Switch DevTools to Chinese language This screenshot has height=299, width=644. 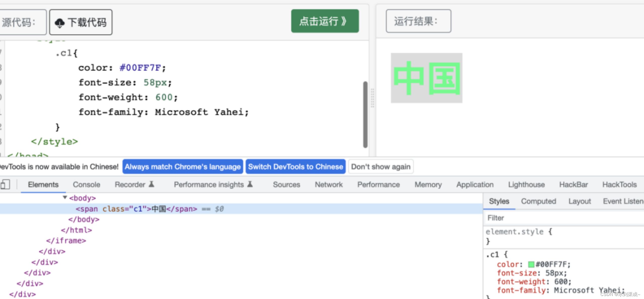pyautogui.click(x=295, y=167)
